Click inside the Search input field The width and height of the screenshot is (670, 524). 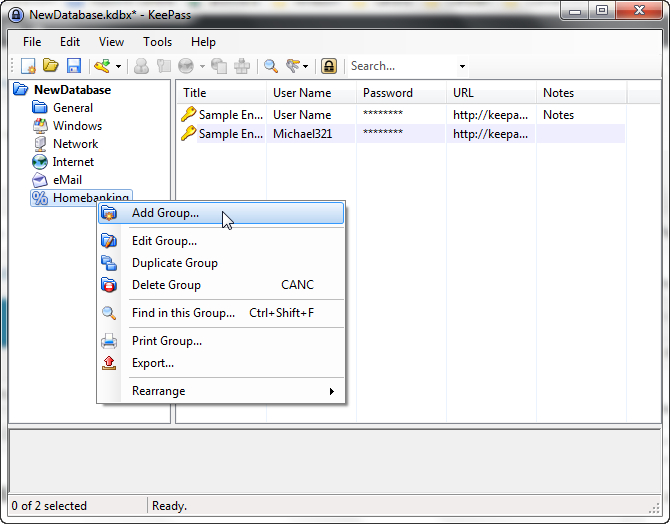(x=400, y=66)
